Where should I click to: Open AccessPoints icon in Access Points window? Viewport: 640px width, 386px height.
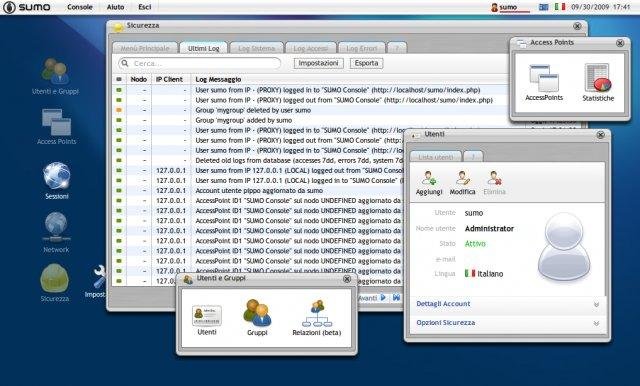[544, 82]
